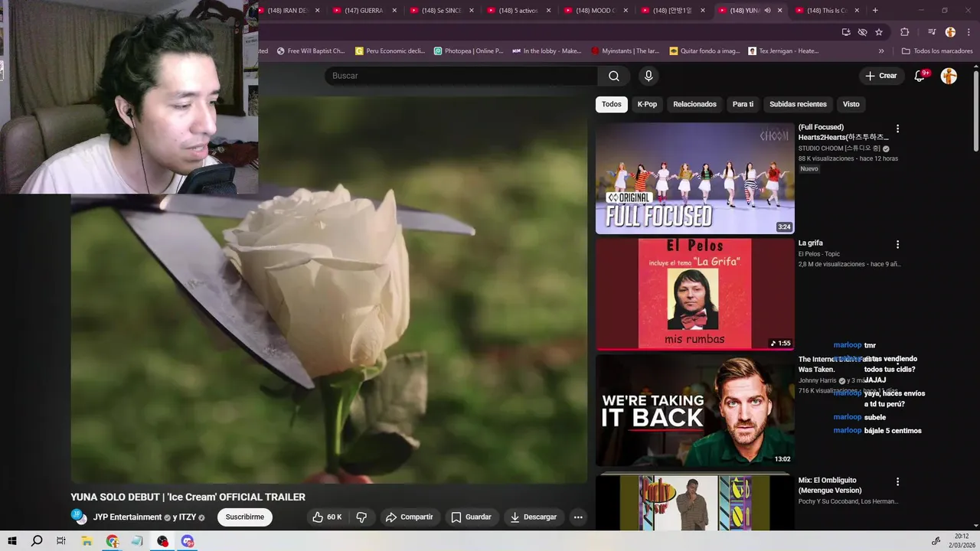Open File Explorer from the taskbar
The height and width of the screenshot is (551, 980).
(87, 541)
